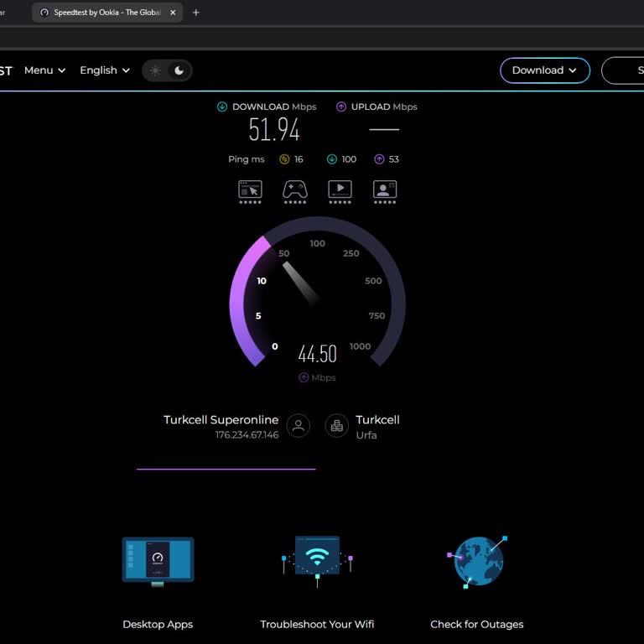Click the teal download latency icon
Image resolution: width=644 pixels, height=644 pixels.
pyautogui.click(x=332, y=159)
